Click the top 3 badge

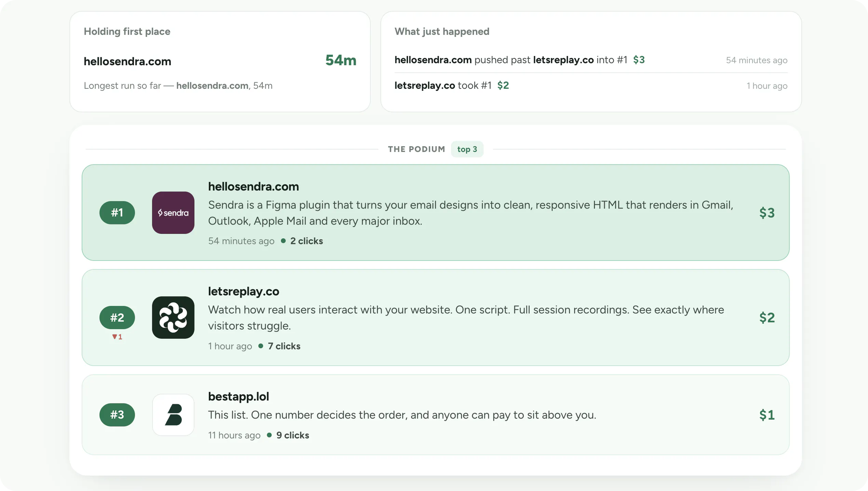pos(467,149)
